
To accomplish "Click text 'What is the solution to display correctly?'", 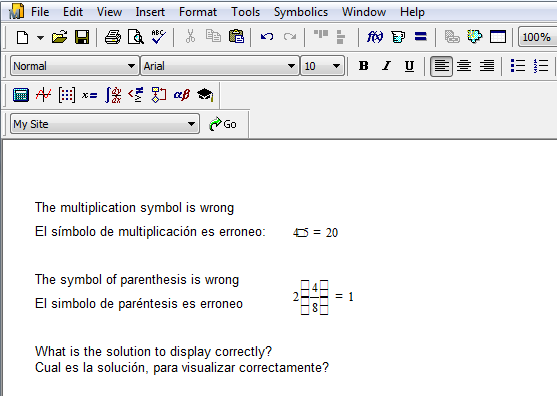I will tap(153, 352).
